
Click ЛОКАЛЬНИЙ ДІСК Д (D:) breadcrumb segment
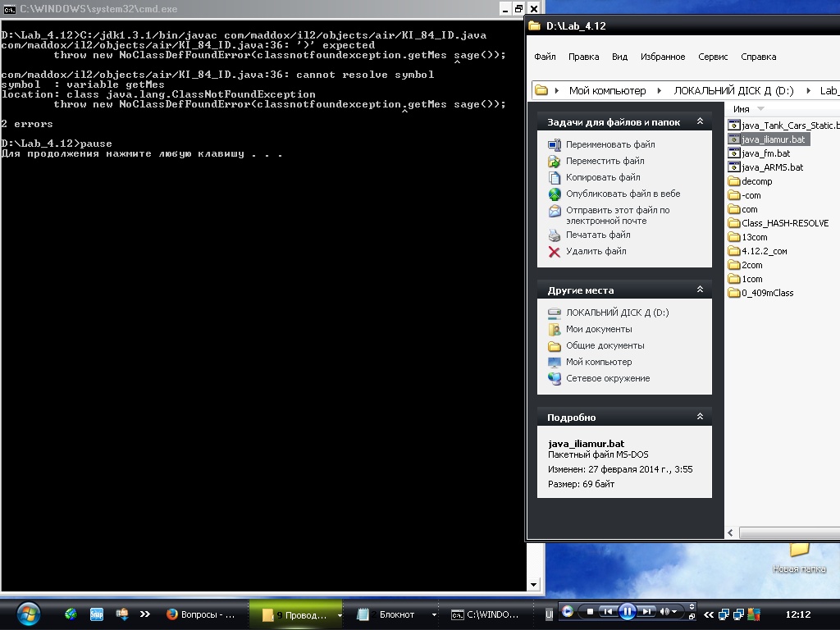(733, 90)
